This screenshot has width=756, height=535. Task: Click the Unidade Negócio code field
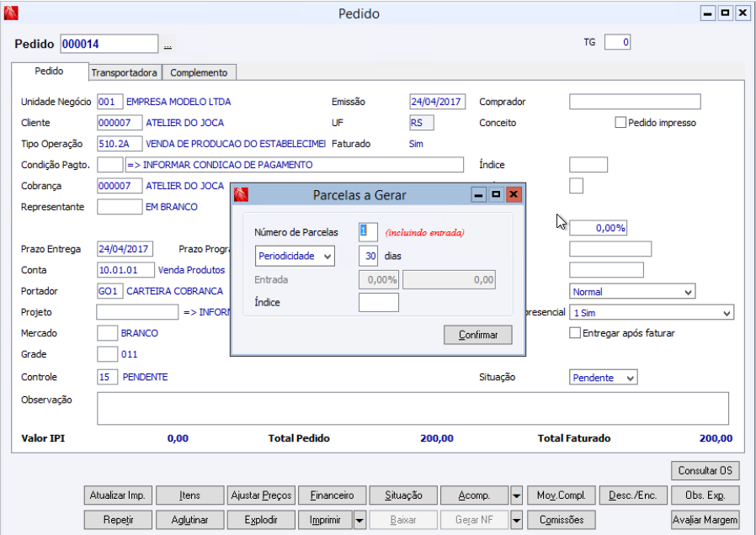pos(110,102)
